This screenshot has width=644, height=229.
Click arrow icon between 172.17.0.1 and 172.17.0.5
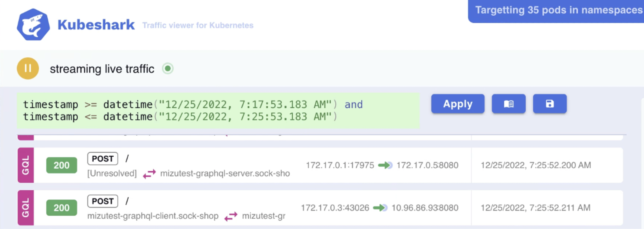point(385,165)
